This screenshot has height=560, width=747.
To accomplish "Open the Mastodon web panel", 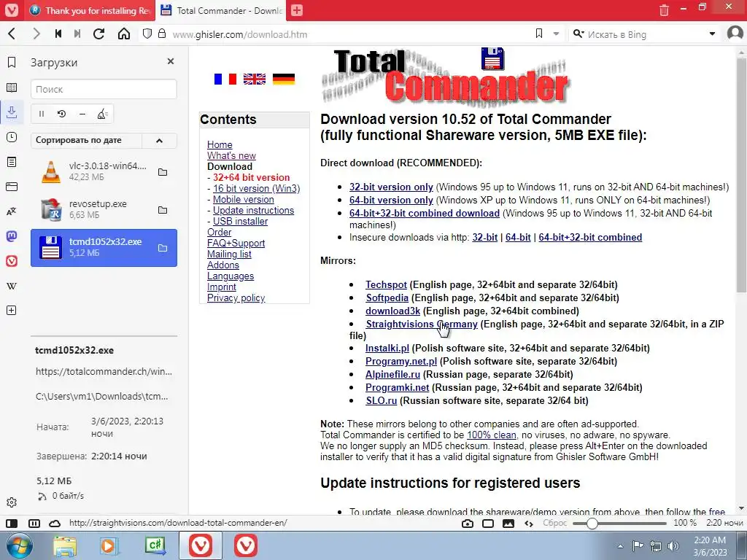I will 12,236.
